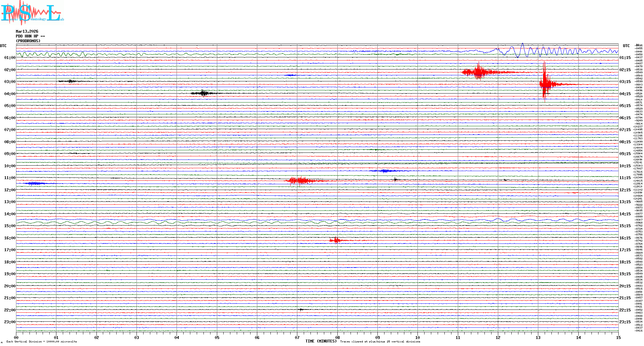This screenshot has width=644, height=346.
Task: Click the left UTC axis label
Action: tap(3, 46)
